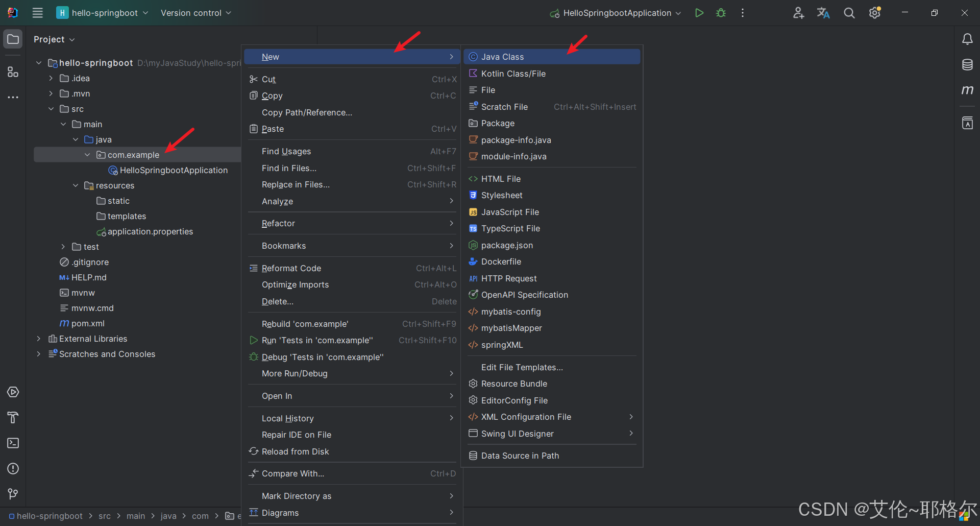Open the Version control dropdown

pyautogui.click(x=196, y=13)
